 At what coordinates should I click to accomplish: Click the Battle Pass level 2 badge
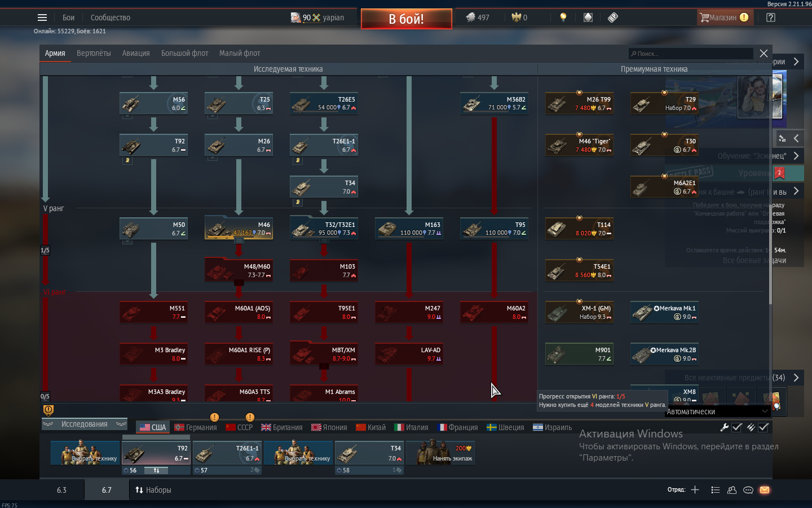pyautogui.click(x=779, y=173)
